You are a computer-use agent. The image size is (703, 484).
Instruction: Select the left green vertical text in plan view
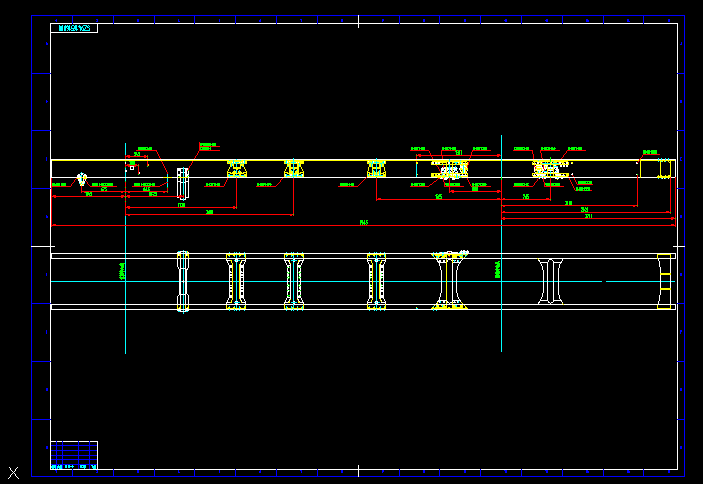tap(122, 270)
